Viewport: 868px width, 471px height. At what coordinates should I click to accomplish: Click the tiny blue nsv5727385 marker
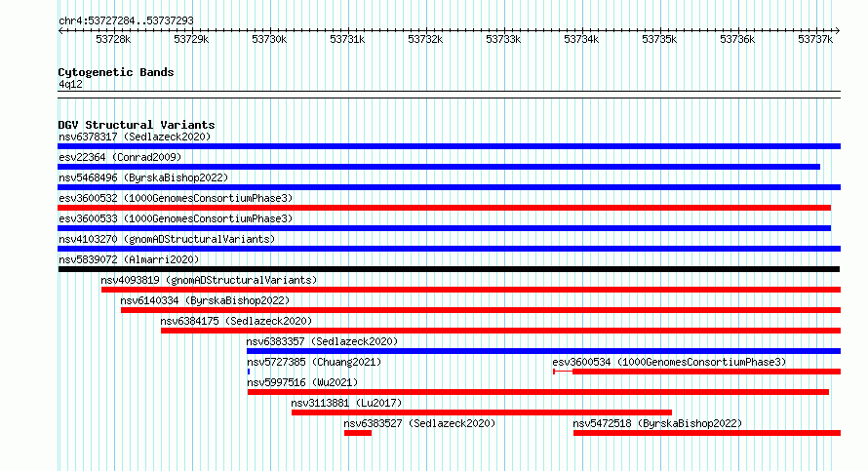249,372
